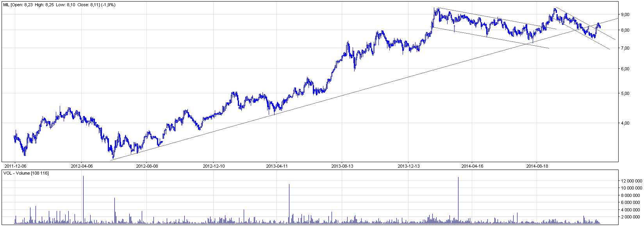Viewport: 644px width, 227px height.
Task: Select the 2012-08-08 date axis label
Action: click(147, 166)
